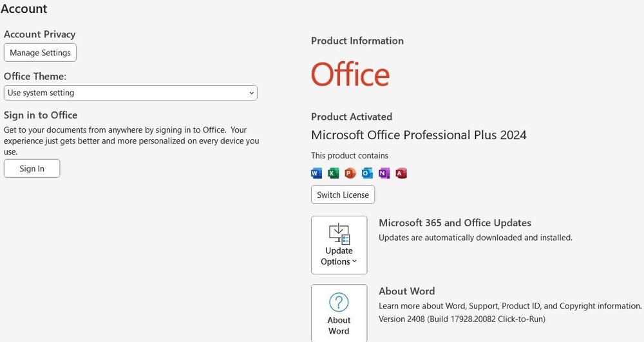This screenshot has height=342, width=644.
Task: Click the Microsoft 365 and Office Updates heading
Action: click(455, 223)
